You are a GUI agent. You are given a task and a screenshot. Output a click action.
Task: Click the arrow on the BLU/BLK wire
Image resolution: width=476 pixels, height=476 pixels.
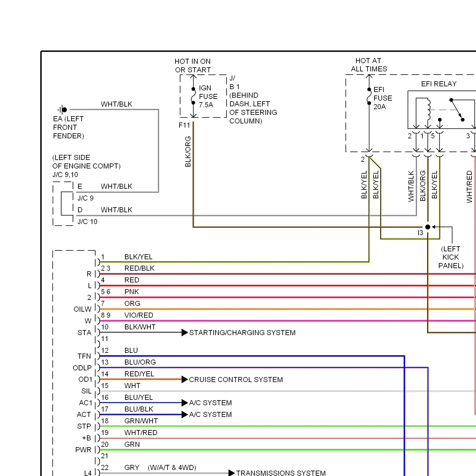pos(185,414)
